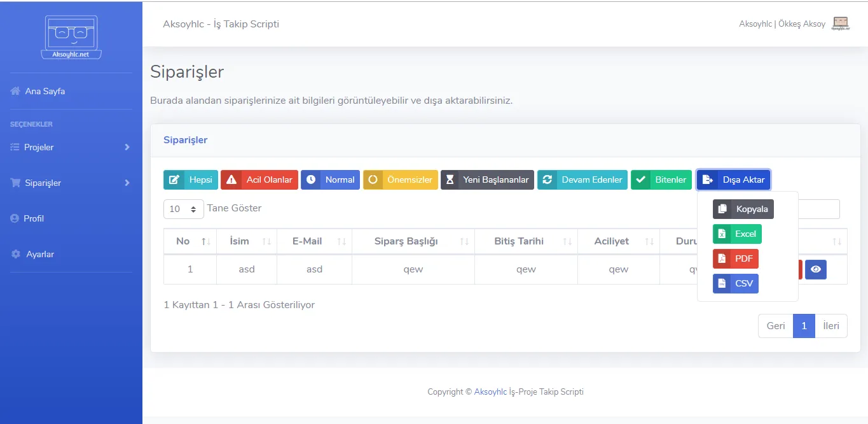Select Excel export option
This screenshot has height=424, width=868.
point(737,234)
